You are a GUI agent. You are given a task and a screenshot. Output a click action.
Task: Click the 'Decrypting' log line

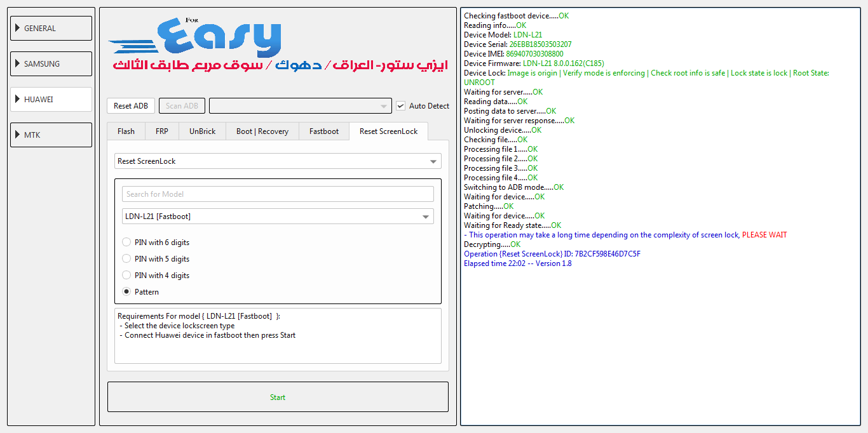point(492,244)
